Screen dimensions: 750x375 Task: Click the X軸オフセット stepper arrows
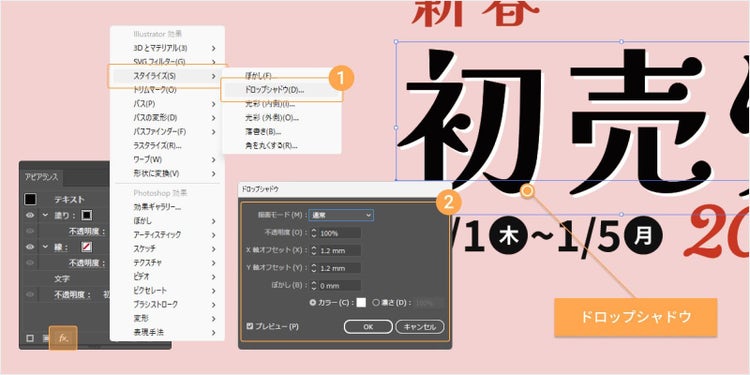coord(314,251)
